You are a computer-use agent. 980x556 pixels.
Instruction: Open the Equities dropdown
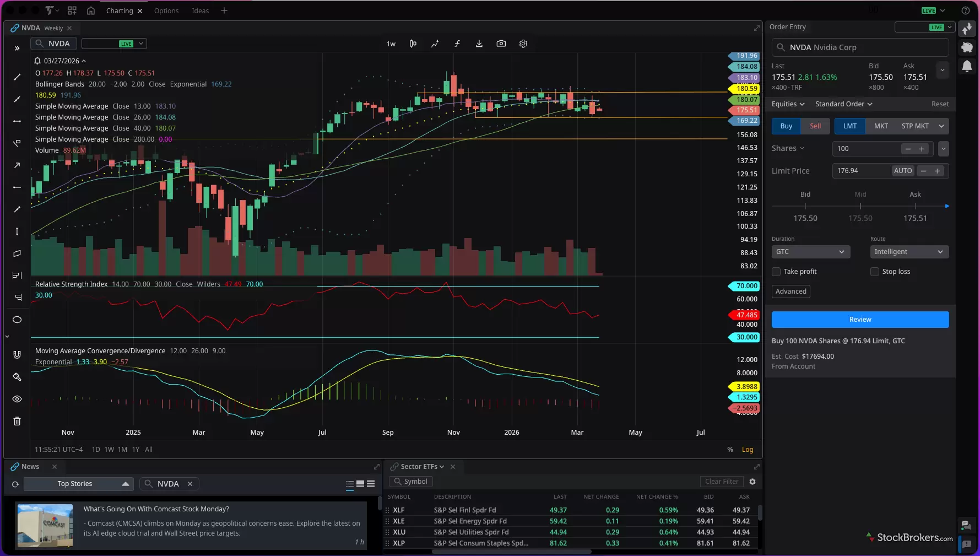(x=788, y=104)
